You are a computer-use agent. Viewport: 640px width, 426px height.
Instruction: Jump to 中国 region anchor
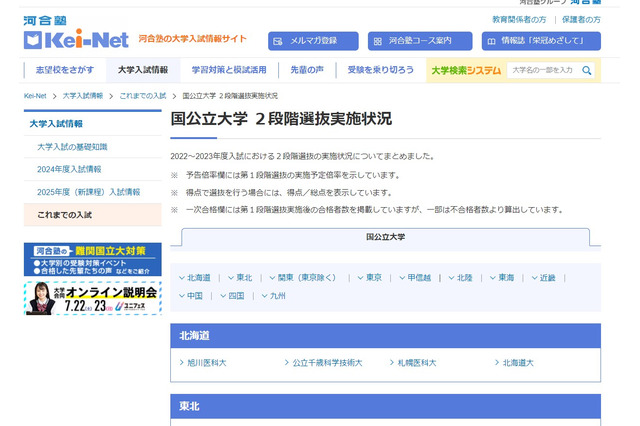(191, 296)
